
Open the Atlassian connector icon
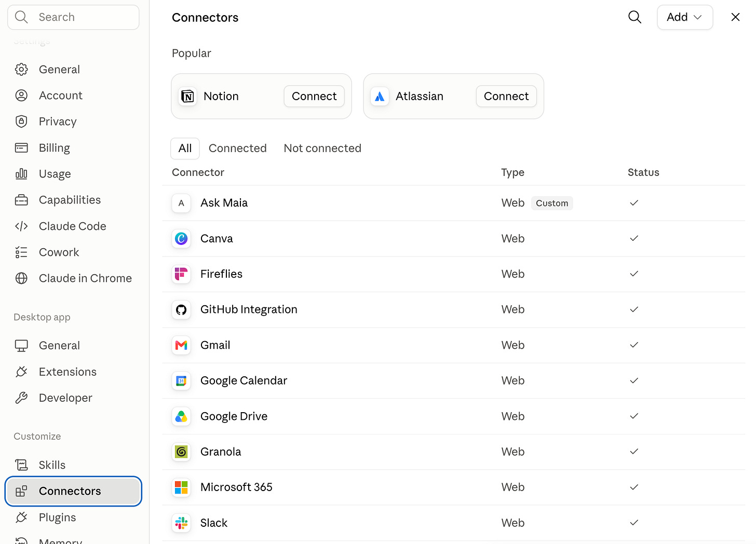coord(380,97)
